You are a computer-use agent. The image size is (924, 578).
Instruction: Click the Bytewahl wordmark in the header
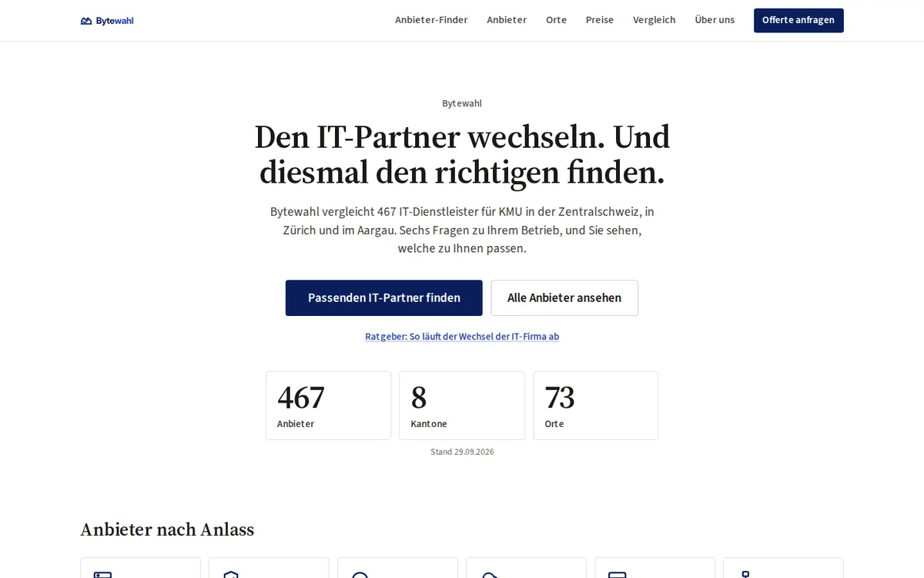115,21
